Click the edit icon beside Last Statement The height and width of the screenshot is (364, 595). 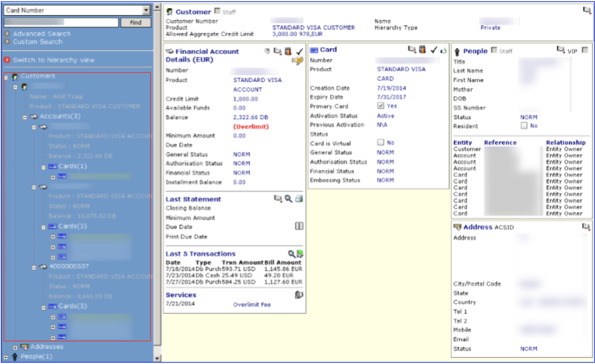(x=278, y=198)
